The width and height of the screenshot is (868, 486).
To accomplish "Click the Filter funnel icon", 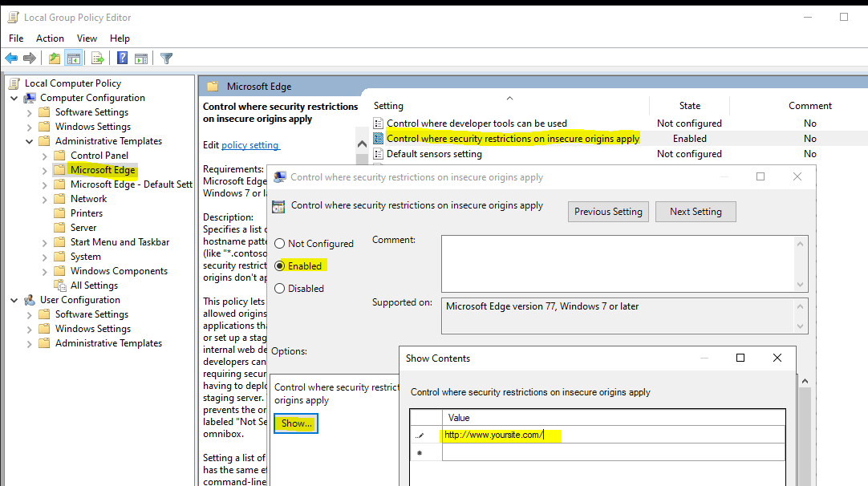I will pos(166,58).
